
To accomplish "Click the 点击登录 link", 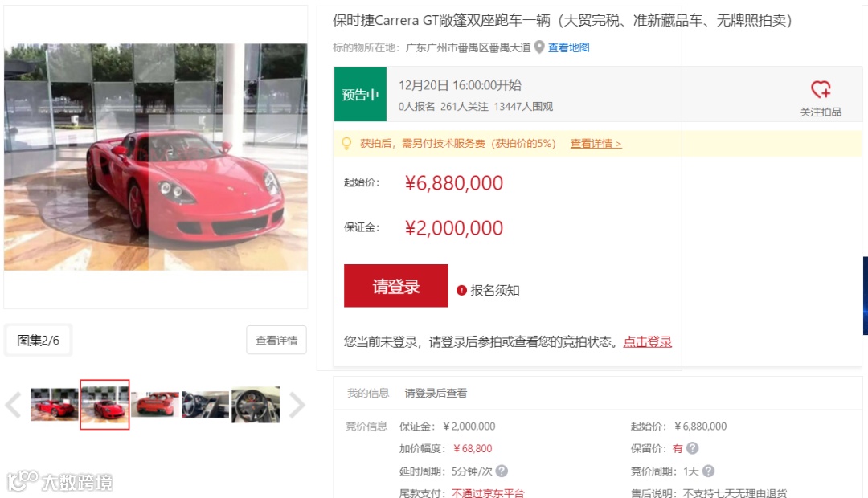I will (647, 342).
